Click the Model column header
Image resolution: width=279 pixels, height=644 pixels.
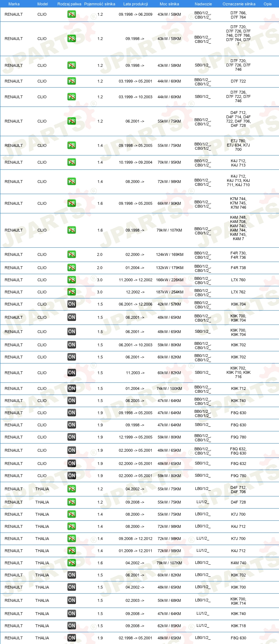click(x=42, y=4)
